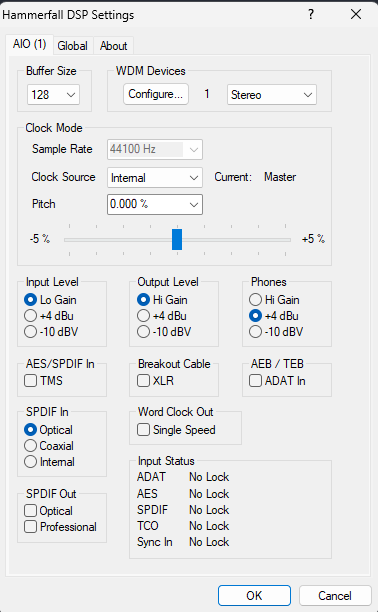Enable Optical SPDIF Out checkbox
The width and height of the screenshot is (378, 612).
48,511
